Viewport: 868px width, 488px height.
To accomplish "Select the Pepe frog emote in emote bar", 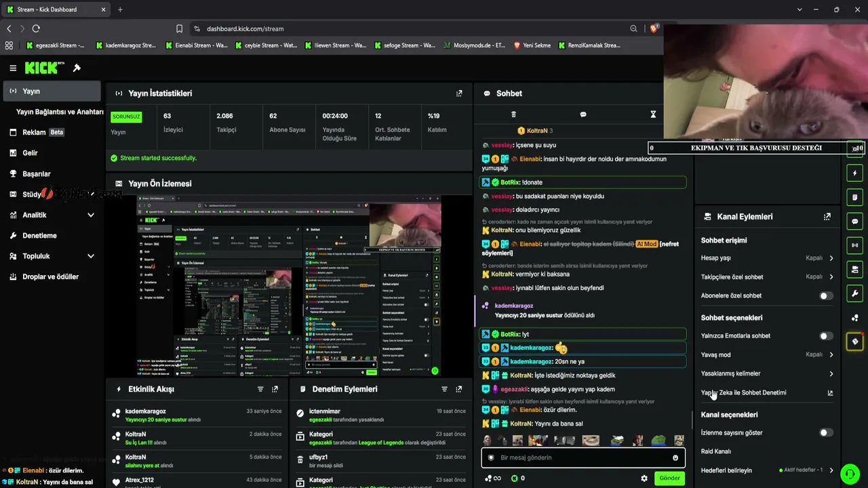I will [x=658, y=441].
